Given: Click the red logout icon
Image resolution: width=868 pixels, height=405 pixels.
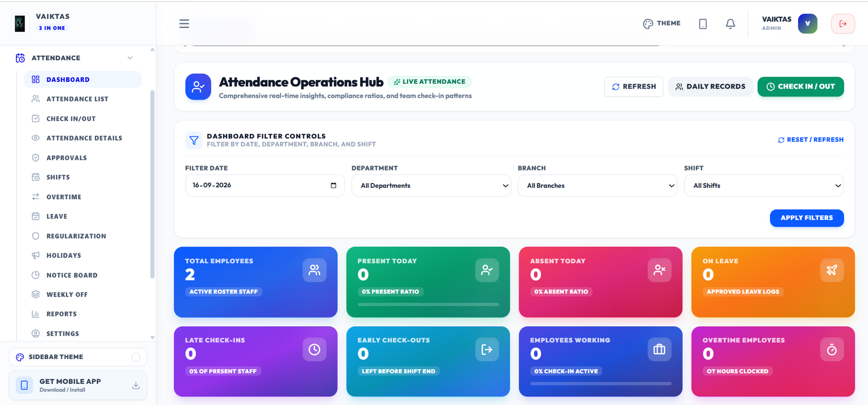Looking at the screenshot, I should (x=843, y=24).
